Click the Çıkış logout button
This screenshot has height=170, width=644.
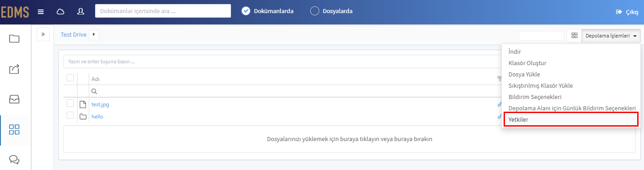tap(627, 12)
